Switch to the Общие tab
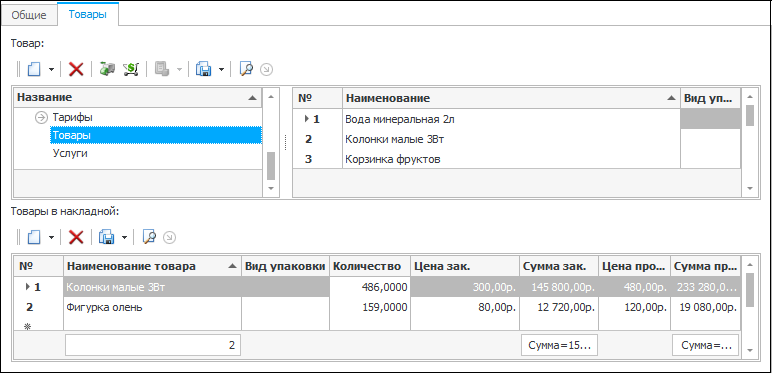Viewport: 772px width, 373px height. [29, 15]
